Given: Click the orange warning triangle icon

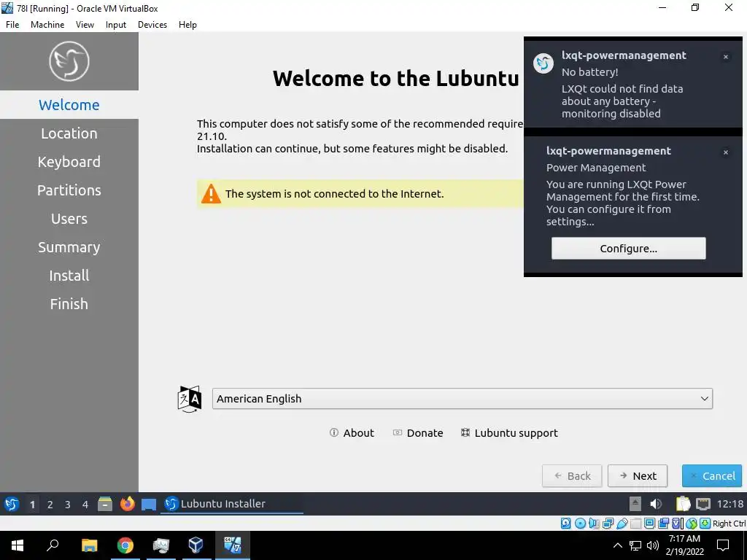Looking at the screenshot, I should tap(211, 194).
